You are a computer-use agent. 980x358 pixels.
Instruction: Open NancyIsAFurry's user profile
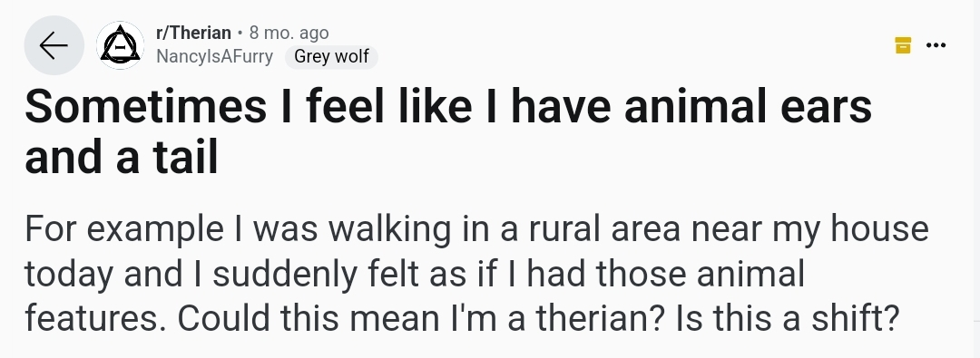tap(214, 56)
